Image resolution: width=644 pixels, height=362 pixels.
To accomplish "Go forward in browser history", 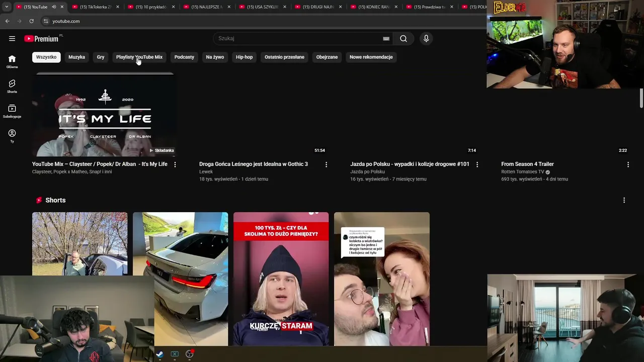I will pyautogui.click(x=19, y=21).
